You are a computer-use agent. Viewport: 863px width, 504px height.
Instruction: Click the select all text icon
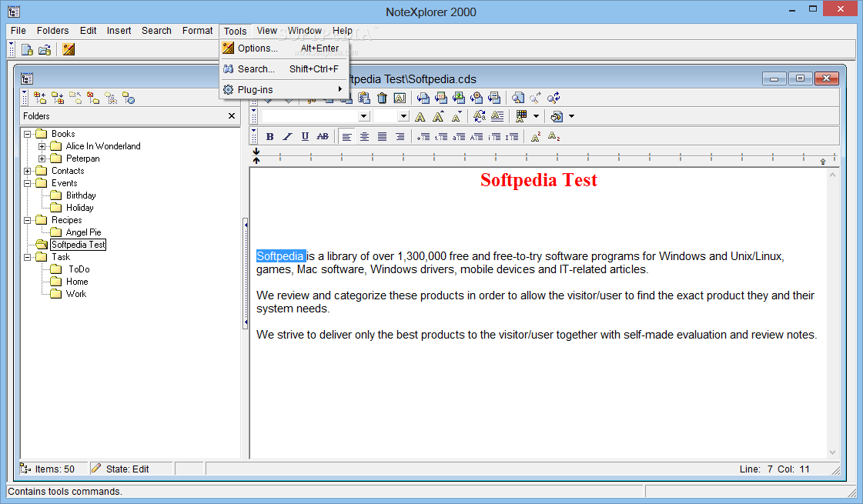point(400,98)
